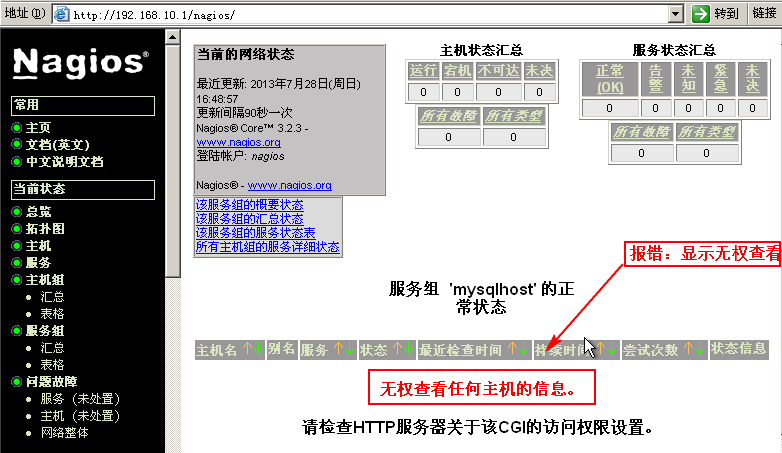
Task: Open 中文说明文档 sidebar link
Action: (x=65, y=162)
